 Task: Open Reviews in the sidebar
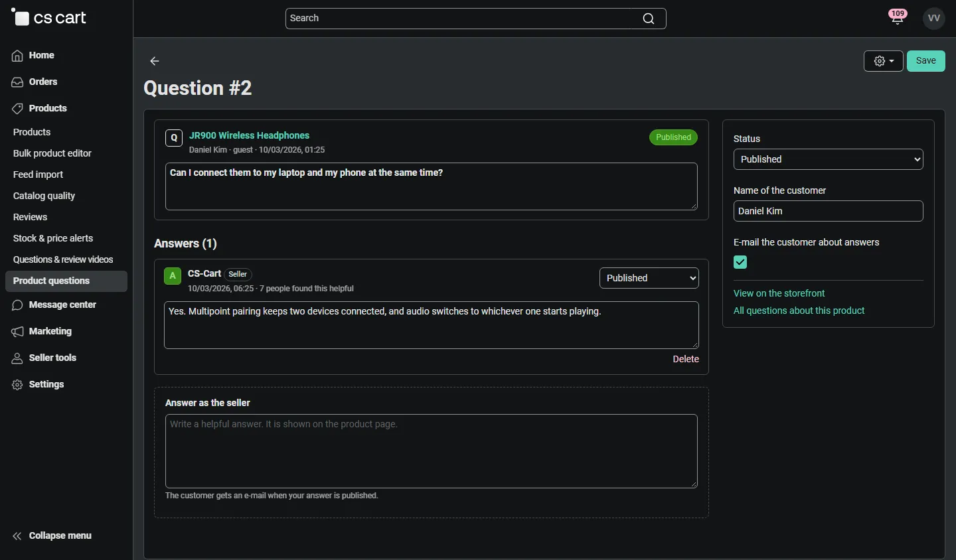(x=31, y=217)
